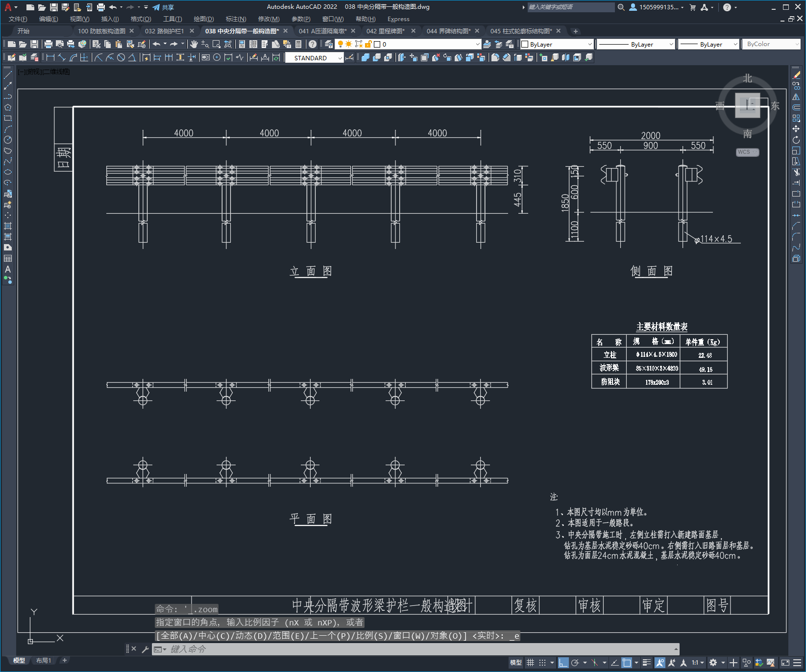Click the Clean Screen icon in status bar

(785, 663)
